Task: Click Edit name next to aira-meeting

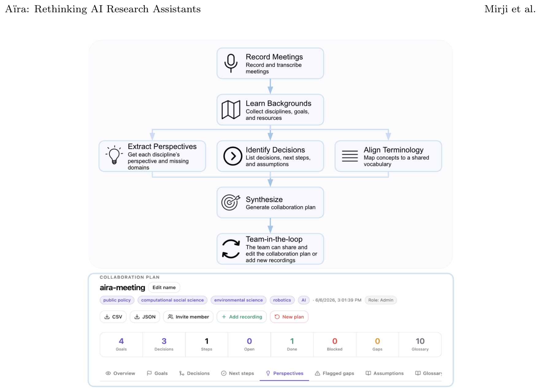Action: coord(164,287)
